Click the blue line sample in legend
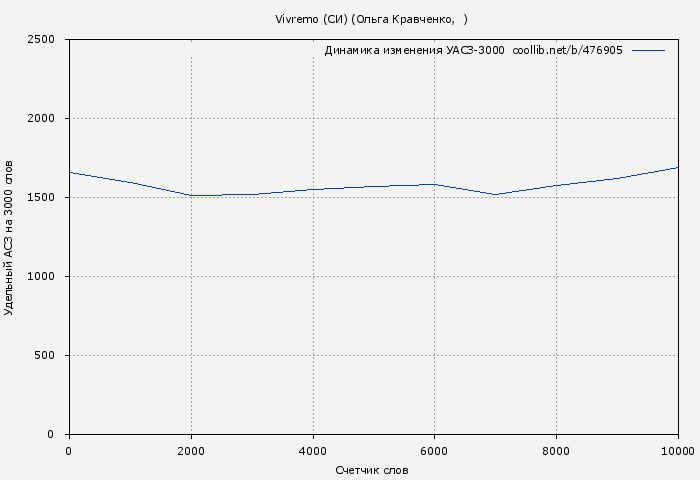The width and height of the screenshot is (700, 480). tap(648, 50)
